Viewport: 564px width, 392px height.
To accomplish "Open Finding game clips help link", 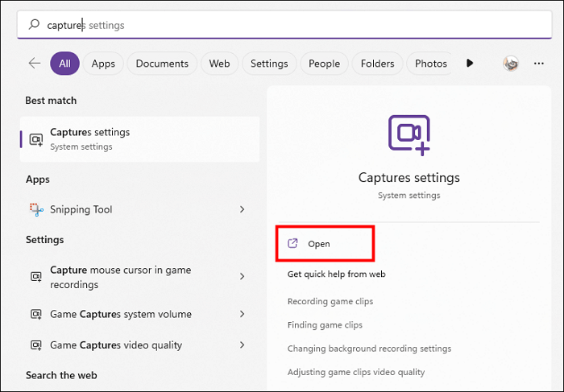I will (x=325, y=325).
